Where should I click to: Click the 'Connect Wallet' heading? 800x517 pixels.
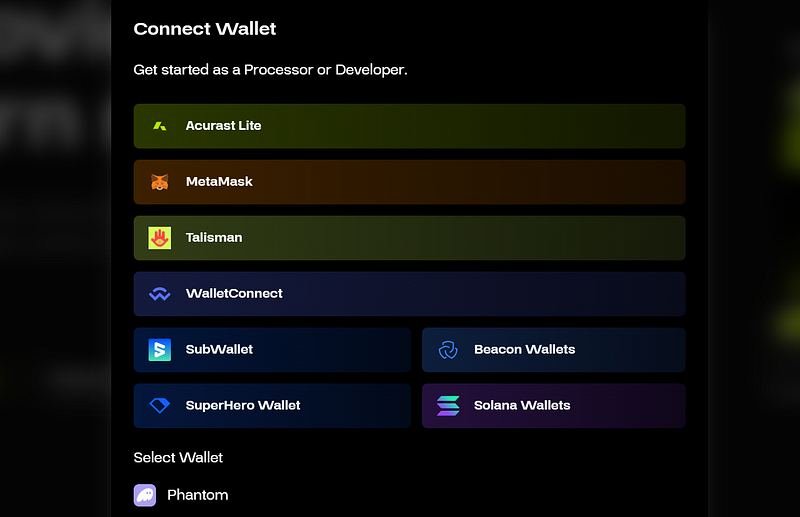pos(205,29)
